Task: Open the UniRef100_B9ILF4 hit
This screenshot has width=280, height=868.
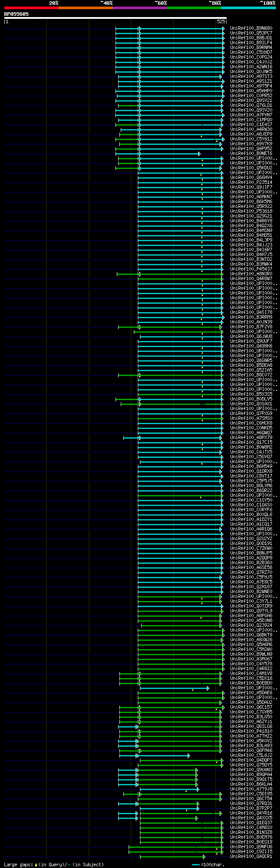Action: click(251, 42)
